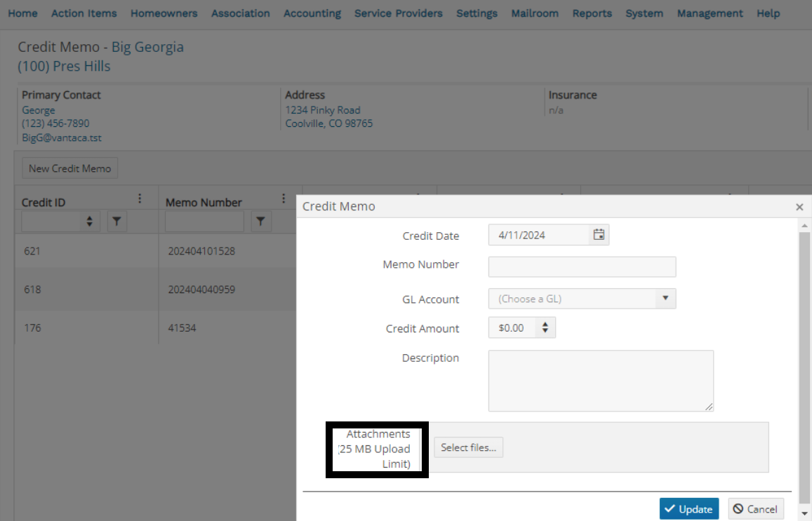The height and width of the screenshot is (521, 812).
Task: Open the Action Items menu
Action: coord(84,13)
